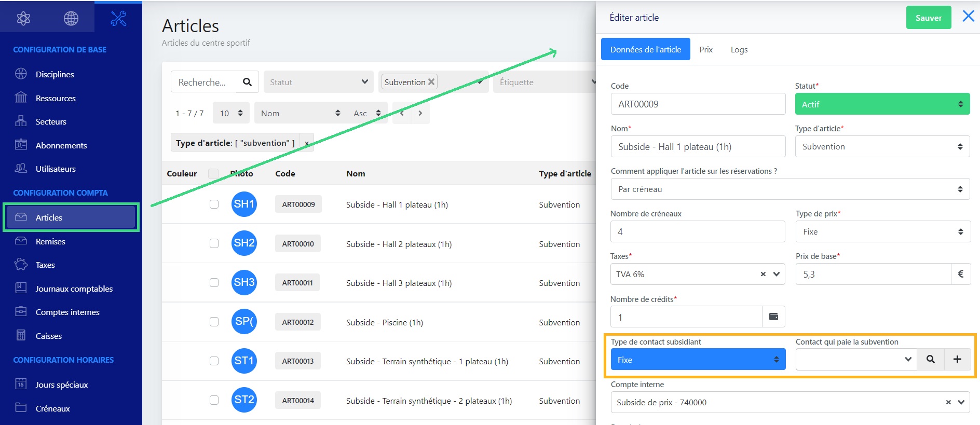Click the search magnifier next to Recherche
The height and width of the screenshot is (425, 980).
[x=247, y=82]
